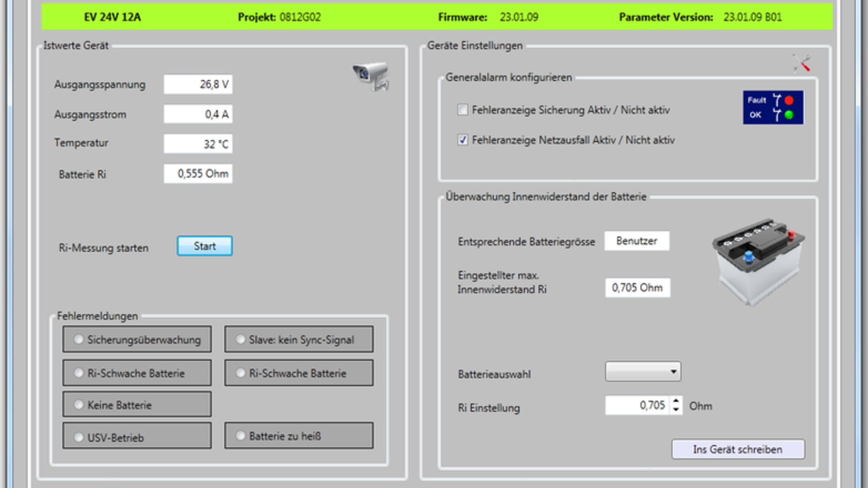Image resolution: width=868 pixels, height=488 pixels.
Task: Click the Batterie Ri 0,555 Ohm field
Action: click(x=198, y=174)
